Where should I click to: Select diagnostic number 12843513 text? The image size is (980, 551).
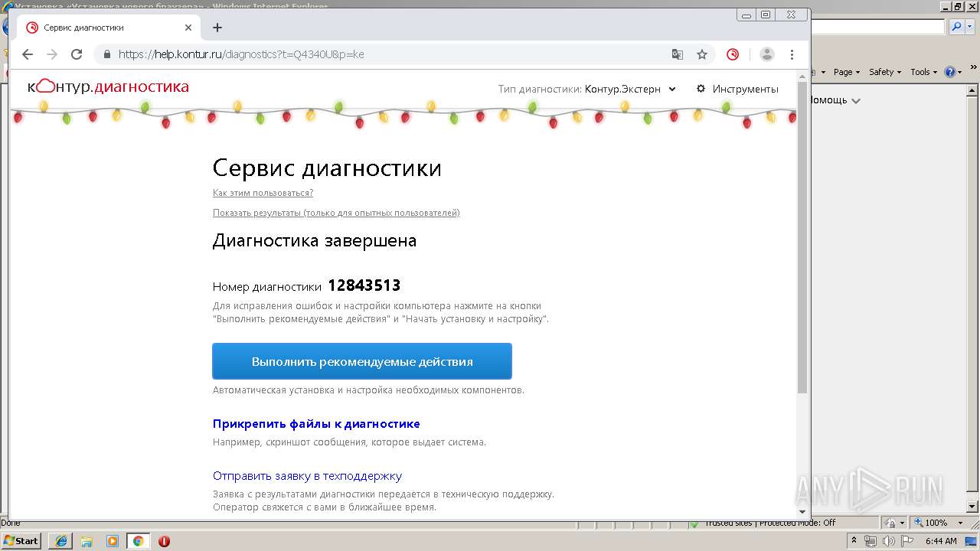tap(364, 285)
